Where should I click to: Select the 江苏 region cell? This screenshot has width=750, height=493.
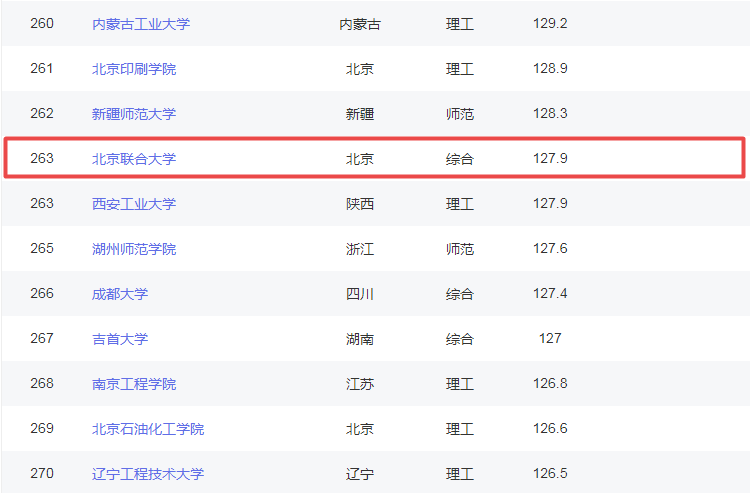pyautogui.click(x=360, y=383)
